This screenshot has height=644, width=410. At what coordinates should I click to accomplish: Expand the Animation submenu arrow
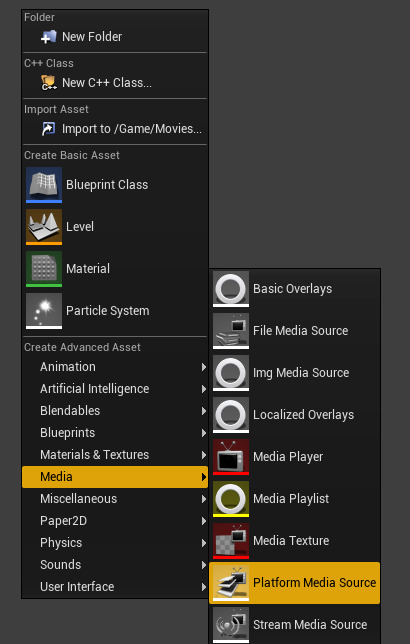pos(203,367)
